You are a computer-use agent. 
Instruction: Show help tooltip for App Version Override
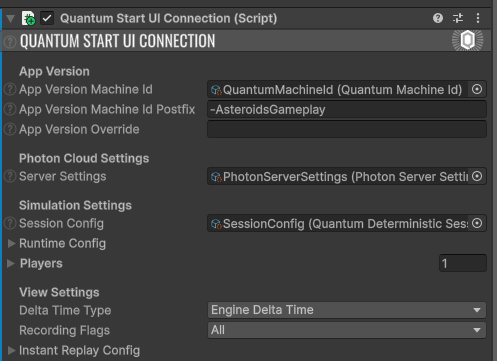pyautogui.click(x=10, y=129)
